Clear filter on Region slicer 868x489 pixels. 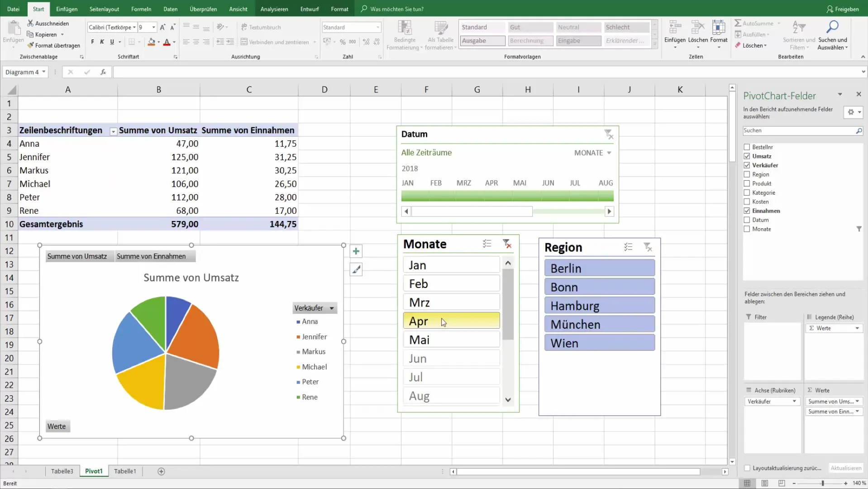pos(648,247)
